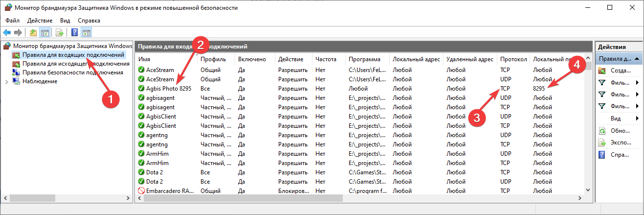Screen dimensions: 644x215
Task: Click the green check icon of agentng UDP rule
Action: click(141, 135)
